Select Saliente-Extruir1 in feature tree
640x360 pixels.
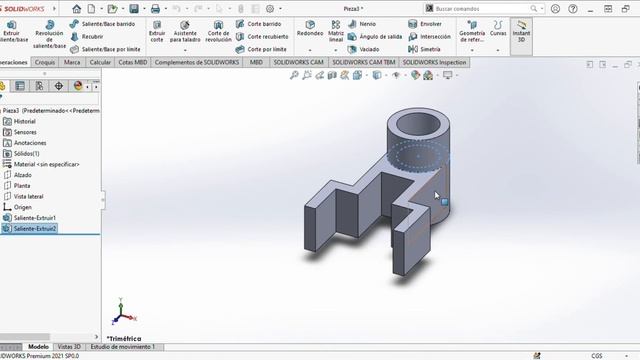tap(29, 218)
